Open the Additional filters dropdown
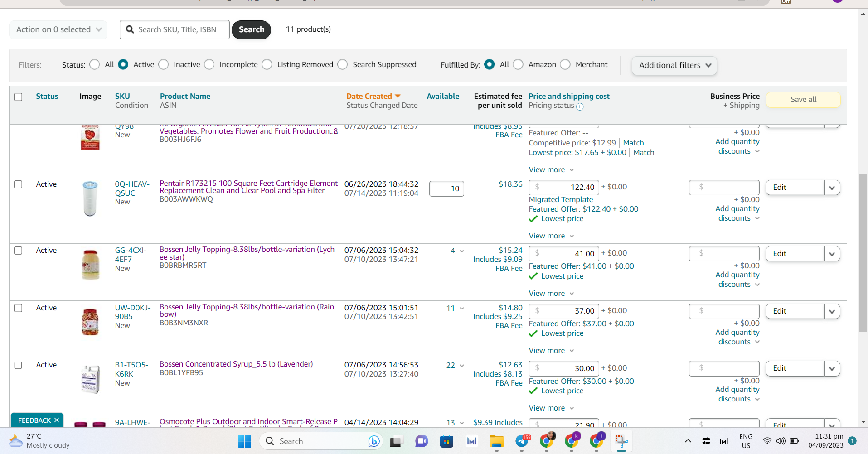868x454 pixels. point(674,65)
